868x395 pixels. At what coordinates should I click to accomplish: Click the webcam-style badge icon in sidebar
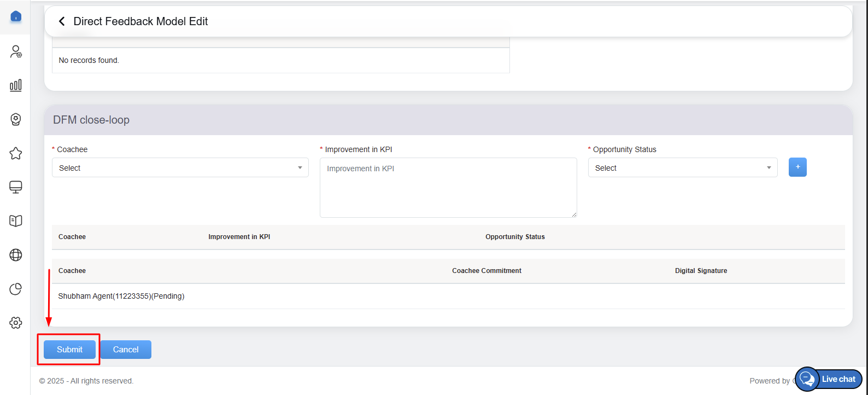click(x=16, y=119)
